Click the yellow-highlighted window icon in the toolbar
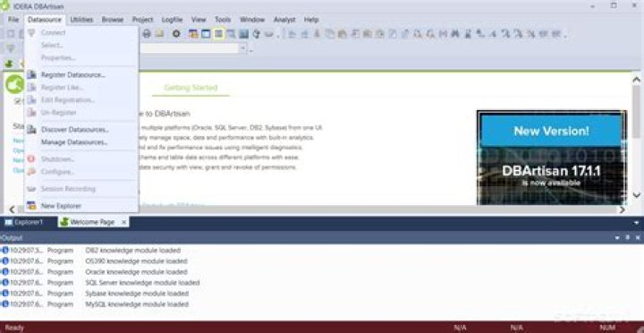This screenshot has height=333, width=644. [x=218, y=34]
